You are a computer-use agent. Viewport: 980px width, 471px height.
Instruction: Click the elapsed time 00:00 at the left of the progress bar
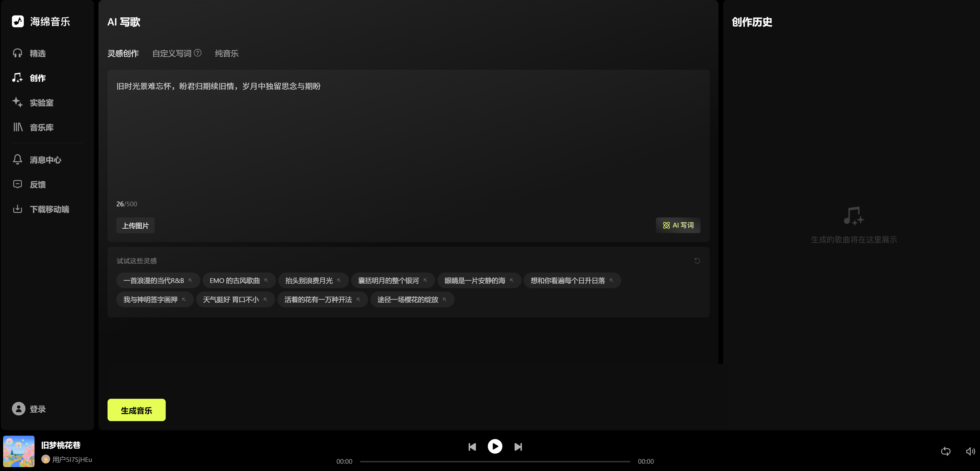(x=344, y=461)
